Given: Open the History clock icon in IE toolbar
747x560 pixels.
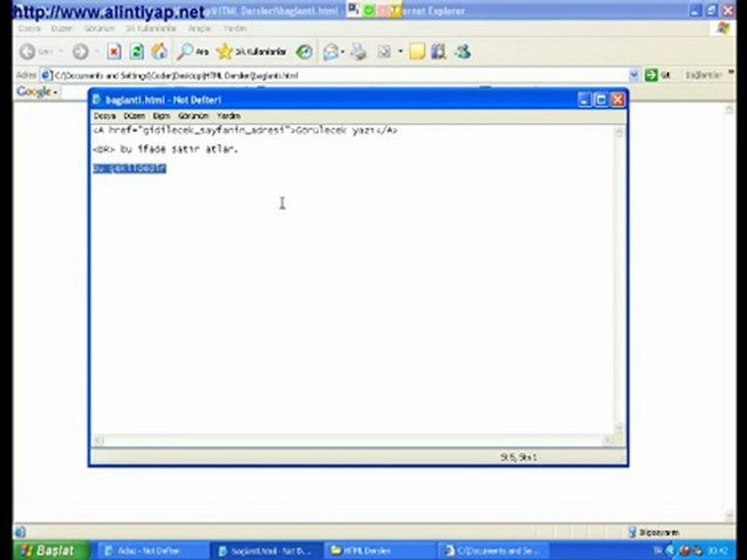Looking at the screenshot, I should [304, 51].
